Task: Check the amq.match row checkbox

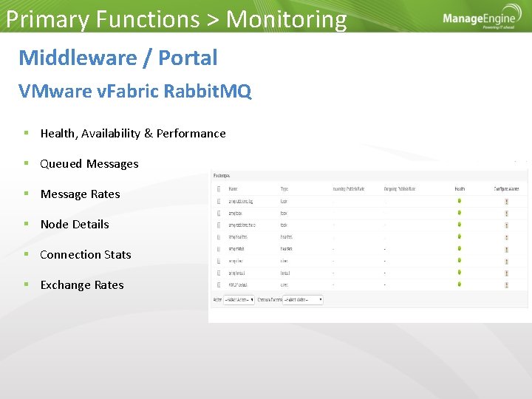Action: point(219,249)
